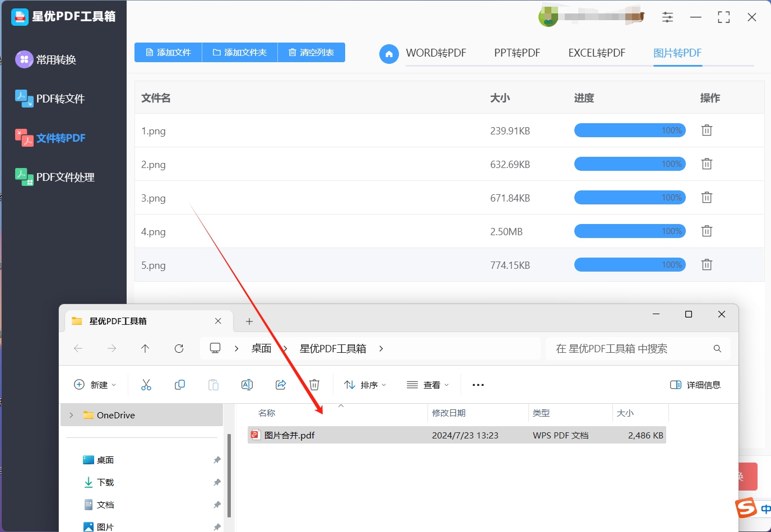Viewport: 771px width, 532px height.
Task: Open 桌面 in the quick access list
Action: 105,460
